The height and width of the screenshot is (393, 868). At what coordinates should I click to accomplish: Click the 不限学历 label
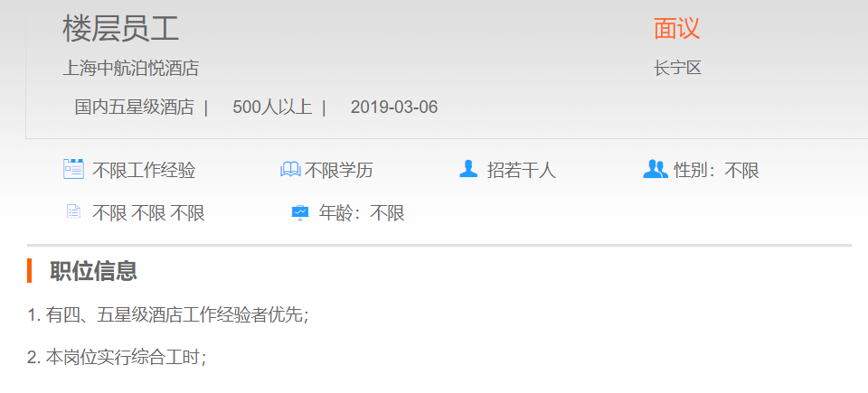(339, 171)
